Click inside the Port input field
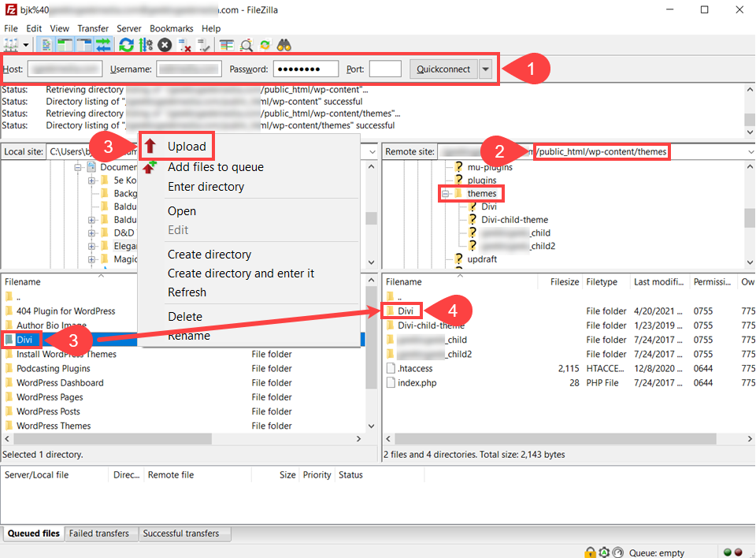The image size is (756, 558). coord(385,69)
